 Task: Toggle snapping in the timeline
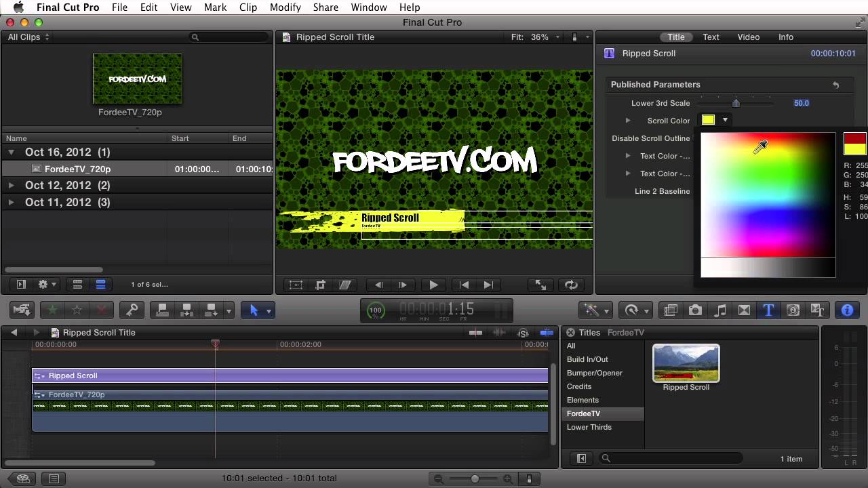coord(547,333)
